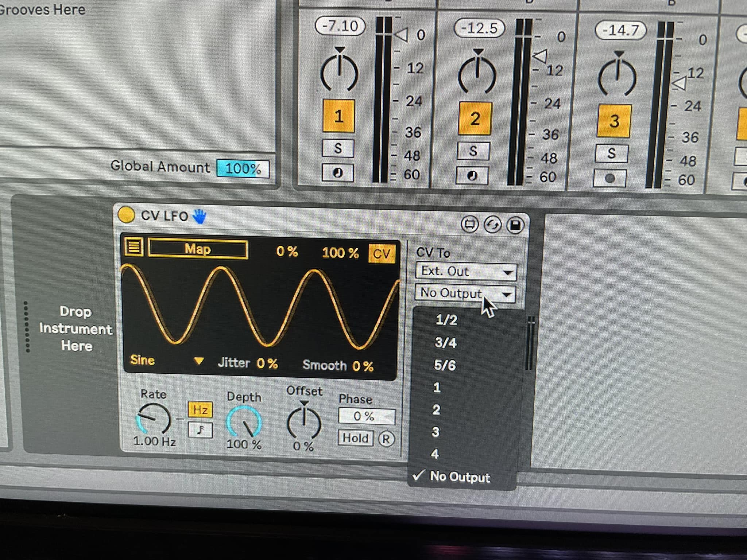Click the 0 % minimum value beside Map
The height and width of the screenshot is (560, 747).
pyautogui.click(x=287, y=251)
